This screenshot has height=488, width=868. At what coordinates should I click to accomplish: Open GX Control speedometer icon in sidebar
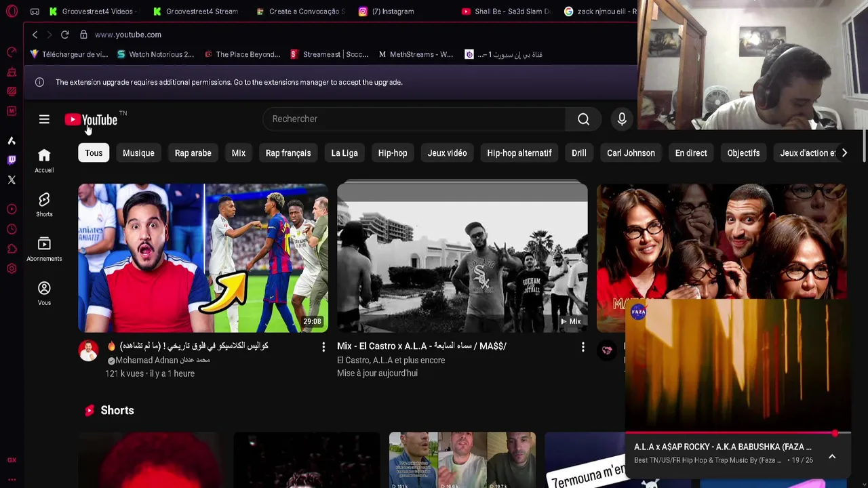point(12,52)
